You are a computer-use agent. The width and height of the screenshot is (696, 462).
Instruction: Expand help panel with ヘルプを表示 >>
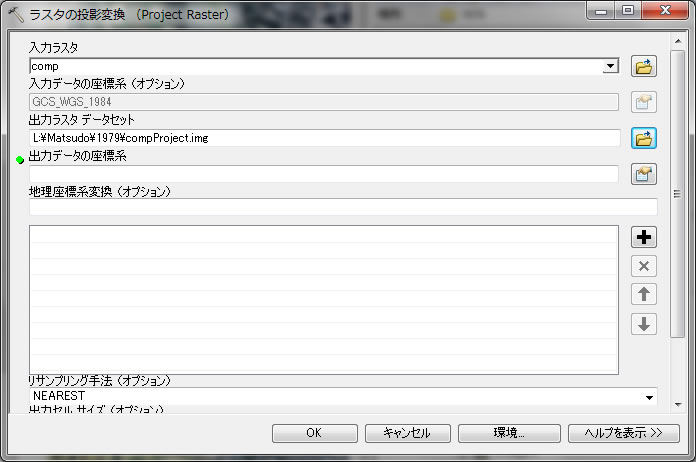point(616,433)
